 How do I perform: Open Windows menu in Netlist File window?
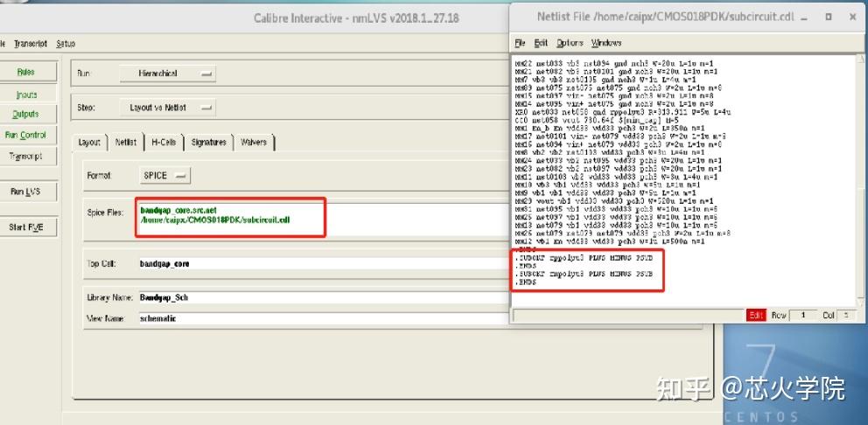(606, 43)
